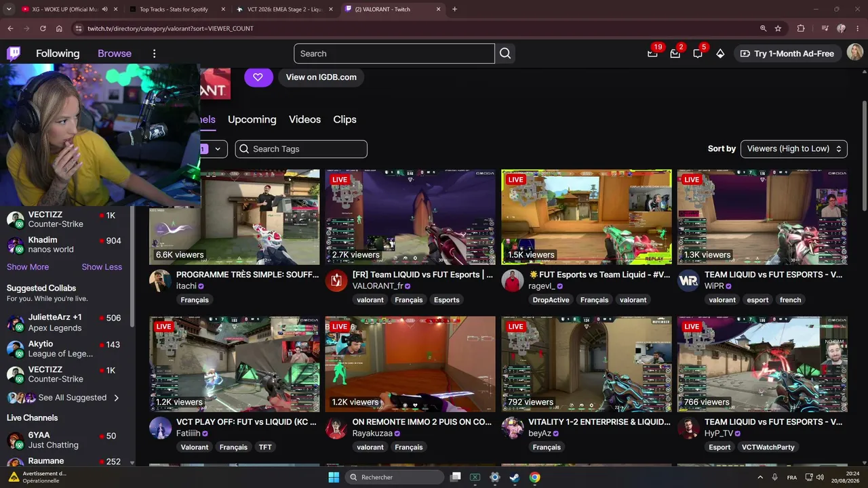Screen dimensions: 868x488
Task: Open WiPR's channel avatar
Action: point(688,281)
